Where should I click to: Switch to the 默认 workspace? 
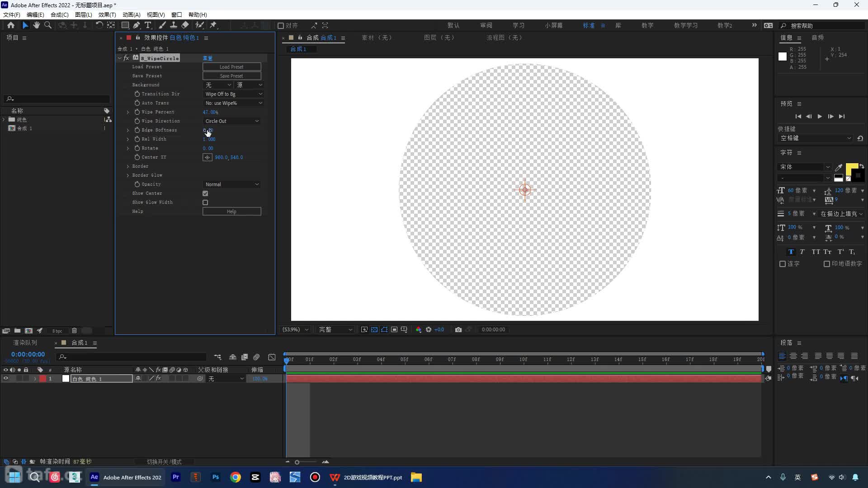click(x=453, y=26)
